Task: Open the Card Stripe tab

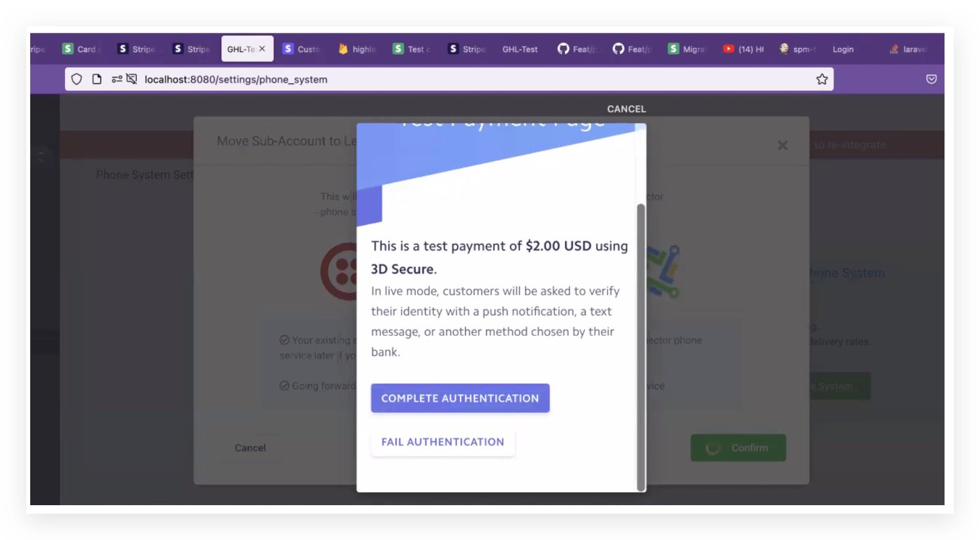Action: [81, 49]
